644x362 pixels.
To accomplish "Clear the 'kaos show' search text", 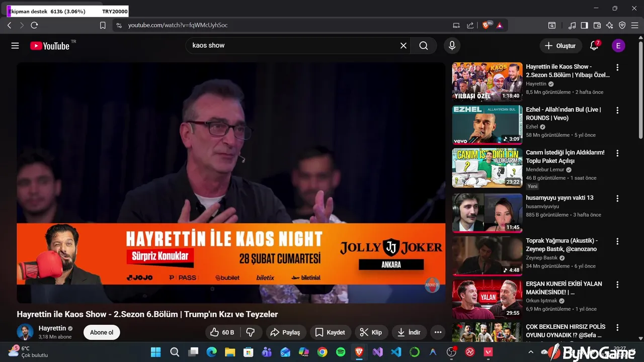I will pyautogui.click(x=404, y=46).
